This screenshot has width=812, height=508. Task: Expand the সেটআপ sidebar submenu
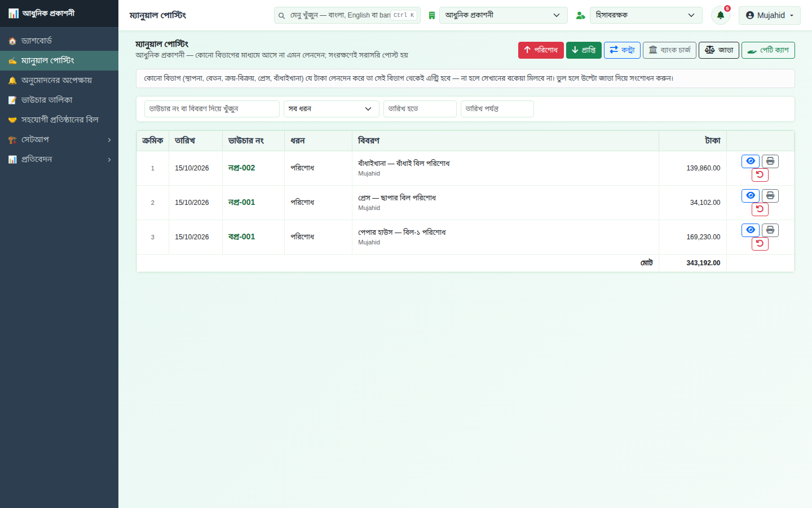(x=59, y=139)
